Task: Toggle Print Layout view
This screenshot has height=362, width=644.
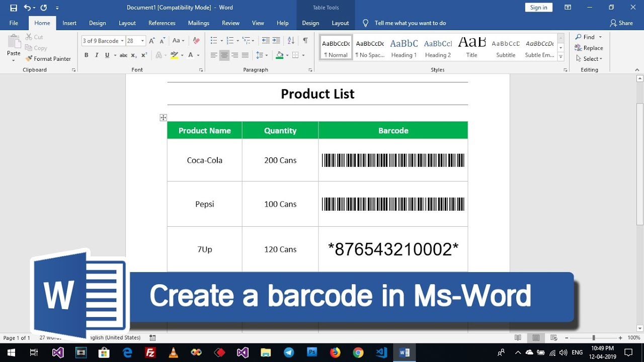Action: tap(536, 338)
